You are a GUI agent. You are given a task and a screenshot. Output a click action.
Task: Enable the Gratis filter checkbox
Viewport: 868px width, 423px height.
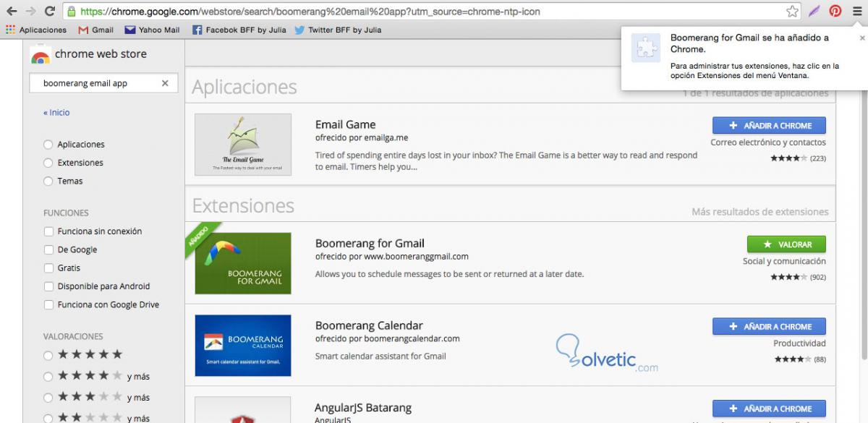pyautogui.click(x=48, y=268)
